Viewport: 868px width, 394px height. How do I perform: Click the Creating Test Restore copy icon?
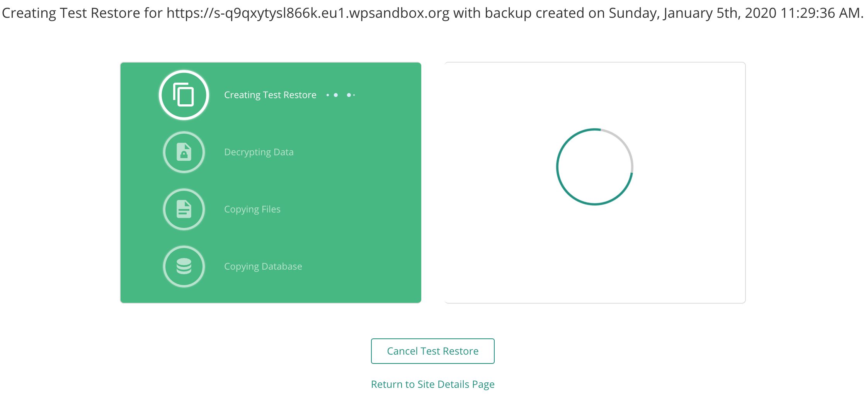point(184,95)
